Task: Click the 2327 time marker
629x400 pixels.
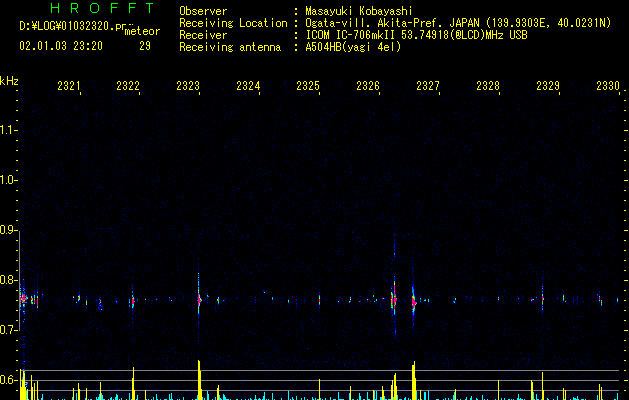Action: pyautogui.click(x=428, y=85)
